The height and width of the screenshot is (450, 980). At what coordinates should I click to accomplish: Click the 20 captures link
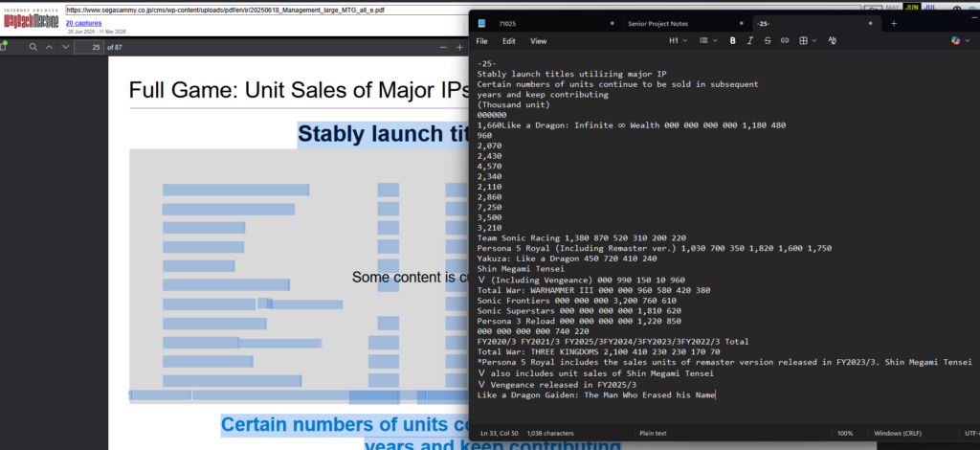pyautogui.click(x=84, y=22)
